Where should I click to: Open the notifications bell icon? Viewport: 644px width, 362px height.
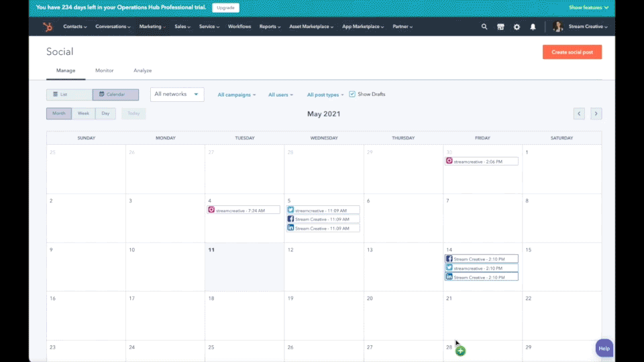pos(533,27)
